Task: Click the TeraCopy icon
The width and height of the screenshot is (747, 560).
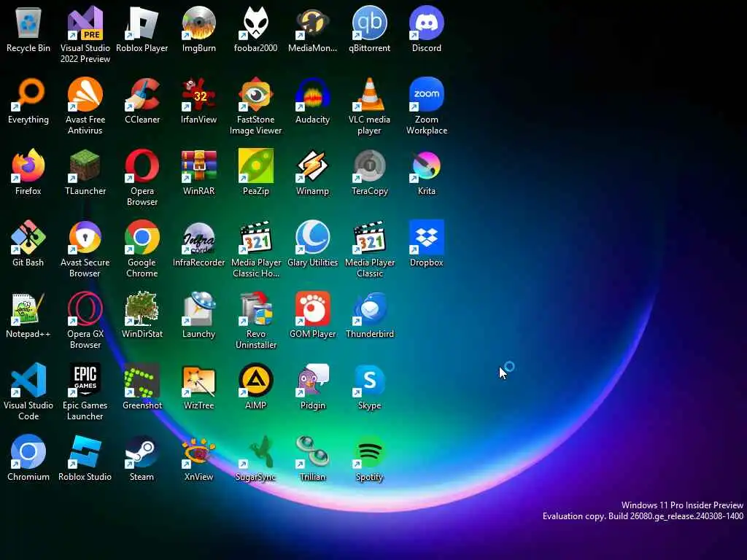Action: pyautogui.click(x=369, y=166)
